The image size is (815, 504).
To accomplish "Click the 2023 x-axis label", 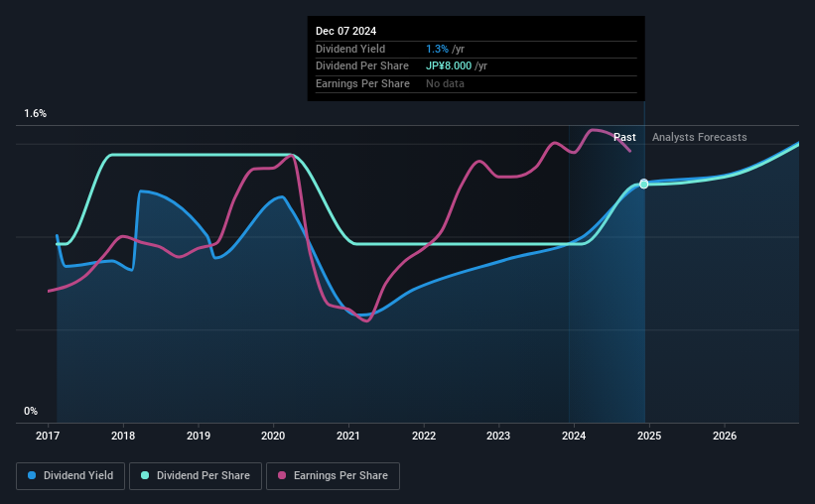I will pos(498,436).
